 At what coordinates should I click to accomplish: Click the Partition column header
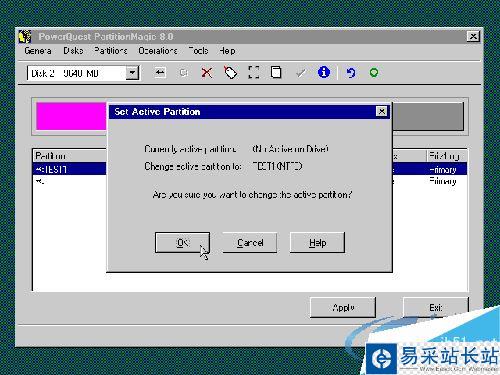tap(70, 156)
